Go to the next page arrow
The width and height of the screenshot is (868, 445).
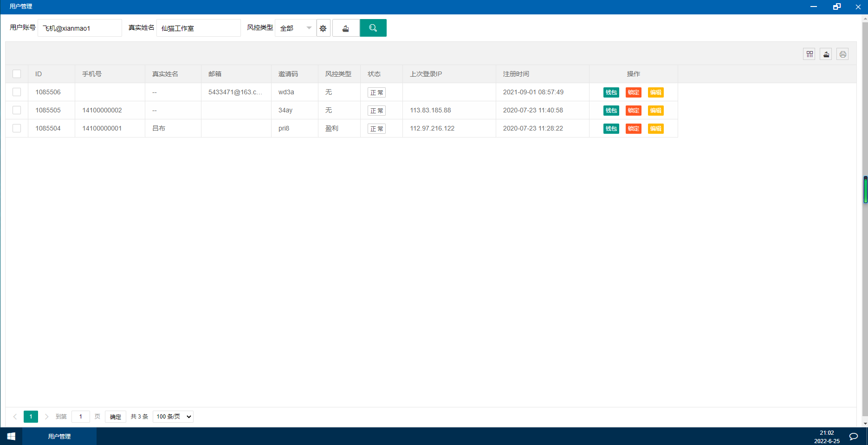[x=46, y=416]
